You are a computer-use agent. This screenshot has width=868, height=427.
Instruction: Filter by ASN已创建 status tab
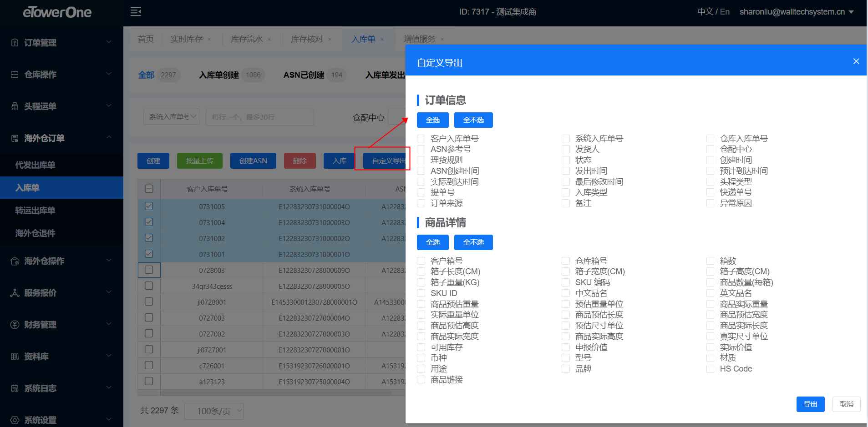pyautogui.click(x=315, y=75)
